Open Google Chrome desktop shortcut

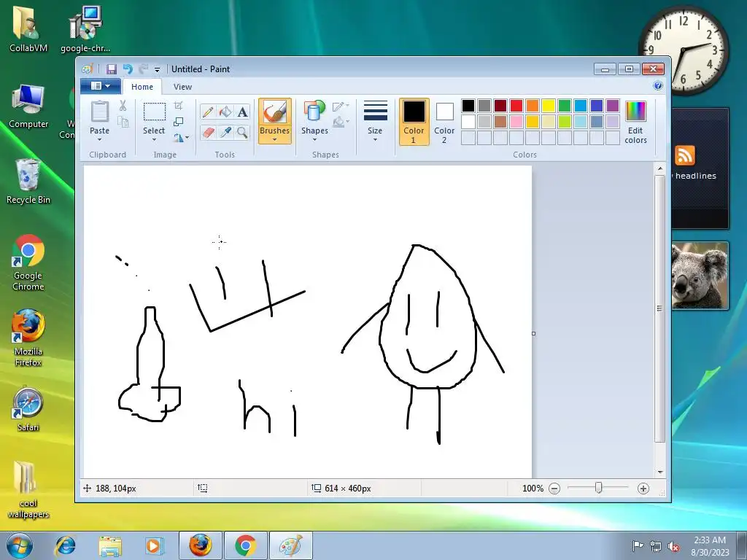point(28,262)
